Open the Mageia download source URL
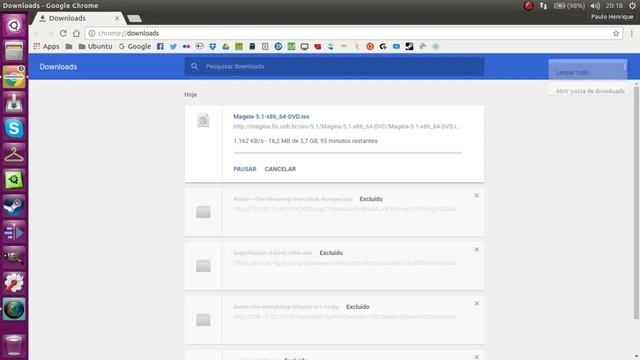Viewport: 640px width, 360px height. pos(347,127)
